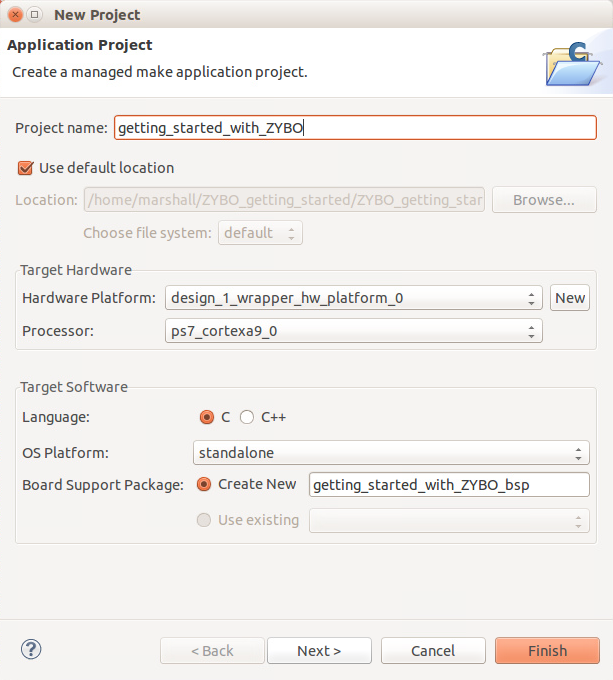Screen dimensions: 613x680
Task: Click the Location path field
Action: [x=284, y=200]
